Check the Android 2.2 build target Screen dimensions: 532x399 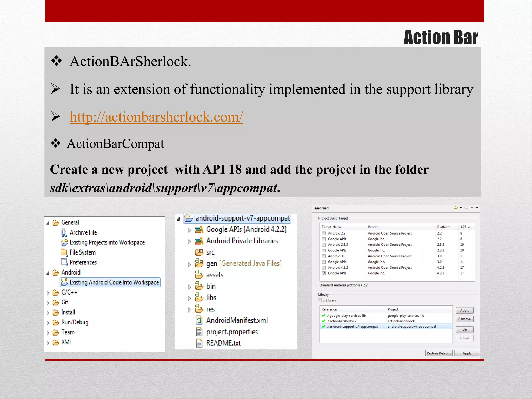point(324,234)
